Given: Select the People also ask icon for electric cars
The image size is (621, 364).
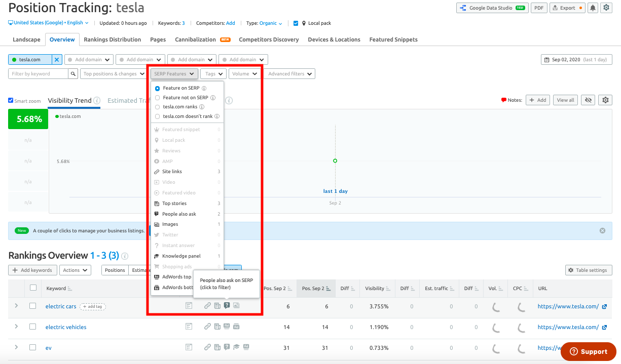Looking at the screenshot, I should coord(227,305).
